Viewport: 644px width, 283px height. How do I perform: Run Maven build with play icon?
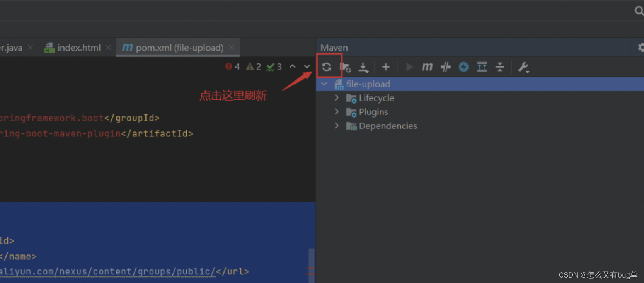409,67
